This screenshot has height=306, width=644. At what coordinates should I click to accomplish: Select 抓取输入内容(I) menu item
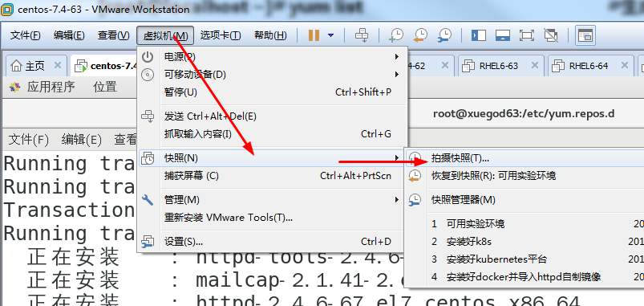tap(273, 134)
